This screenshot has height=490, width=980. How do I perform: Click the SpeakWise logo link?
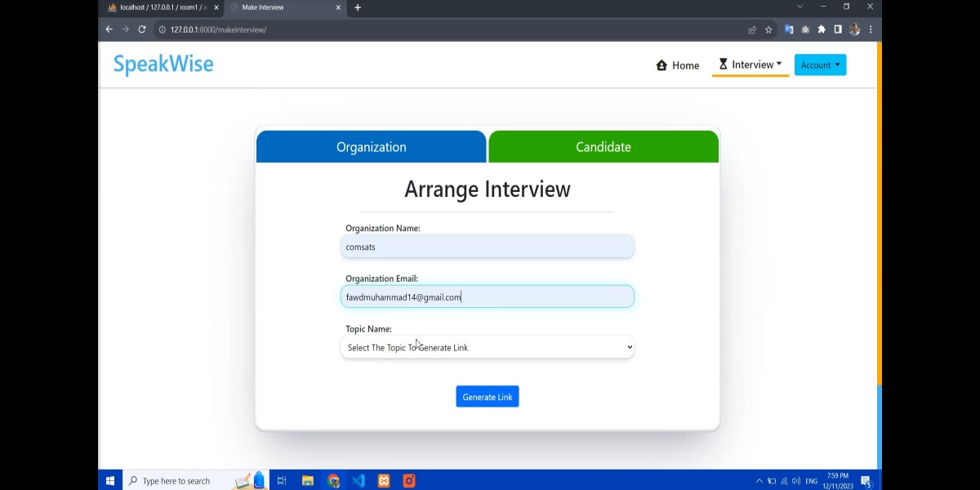pos(163,64)
